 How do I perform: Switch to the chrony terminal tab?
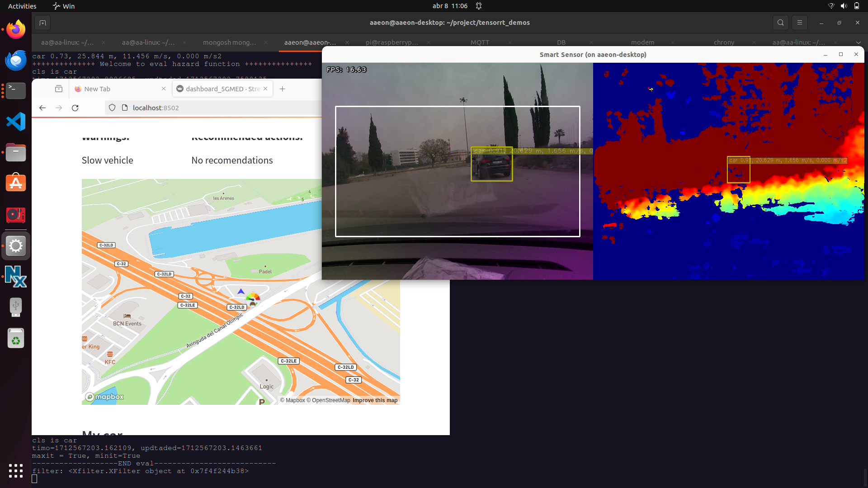pyautogui.click(x=723, y=42)
